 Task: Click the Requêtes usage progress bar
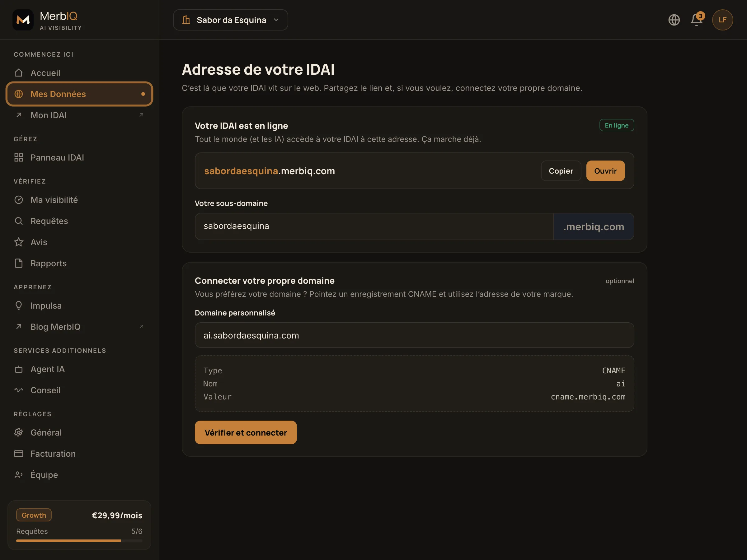click(x=79, y=541)
